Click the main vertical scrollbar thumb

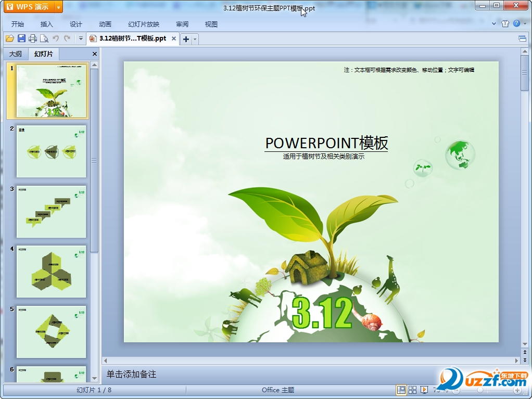525,73
